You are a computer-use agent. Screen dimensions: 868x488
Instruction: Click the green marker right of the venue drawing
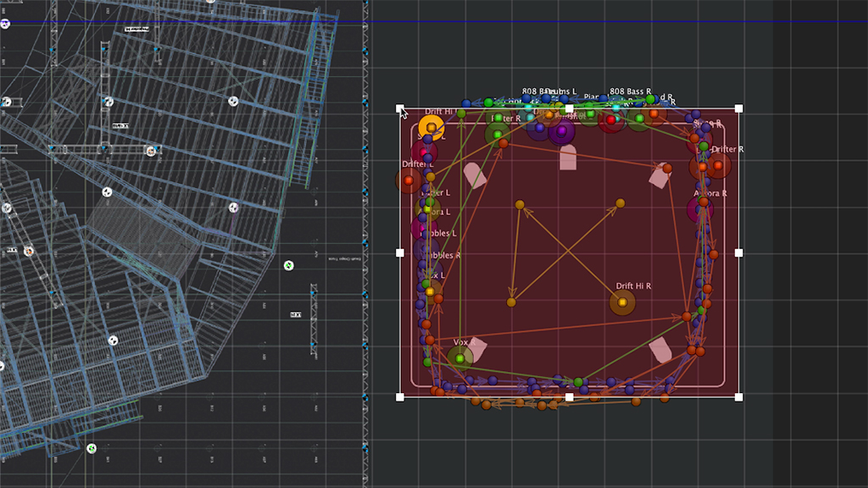(x=289, y=265)
